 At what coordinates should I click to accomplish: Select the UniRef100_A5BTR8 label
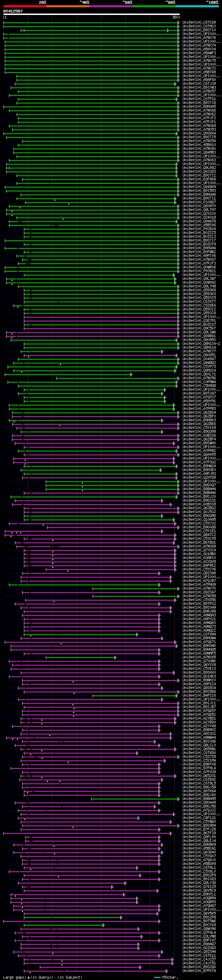pos(199,72)
